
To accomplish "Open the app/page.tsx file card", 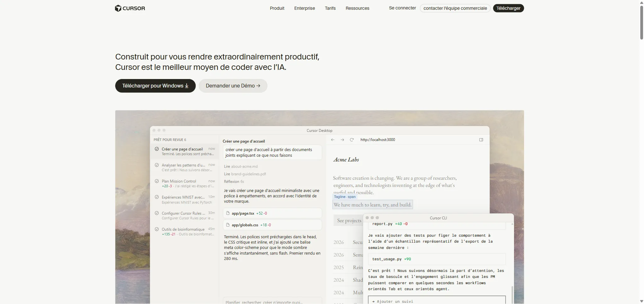I will [x=272, y=213].
